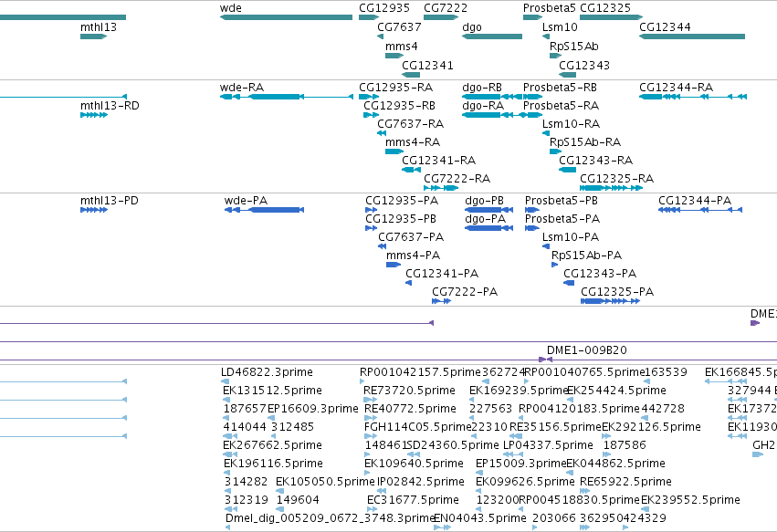Select the dgo-RB transcript

click(x=492, y=97)
